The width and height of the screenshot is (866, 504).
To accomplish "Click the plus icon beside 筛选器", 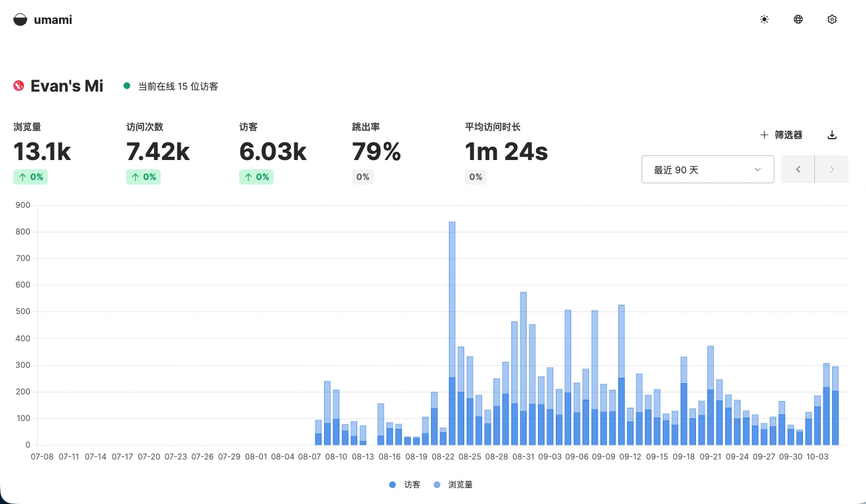I will (764, 135).
